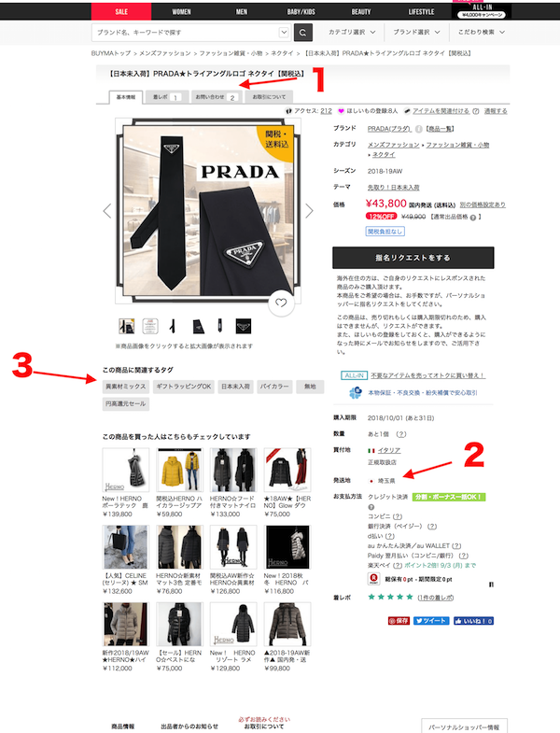Click the search magnifier button
The image size is (560, 733).
tap(302, 33)
